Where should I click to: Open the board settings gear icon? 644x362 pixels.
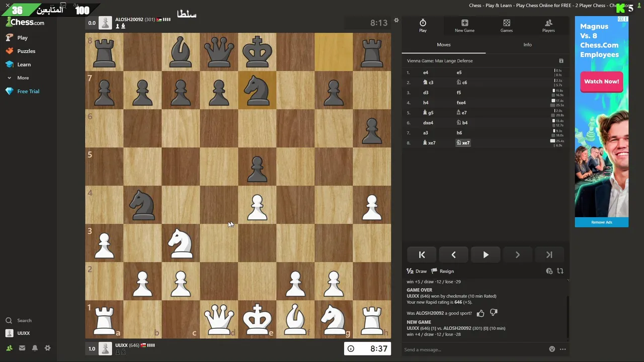396,21
